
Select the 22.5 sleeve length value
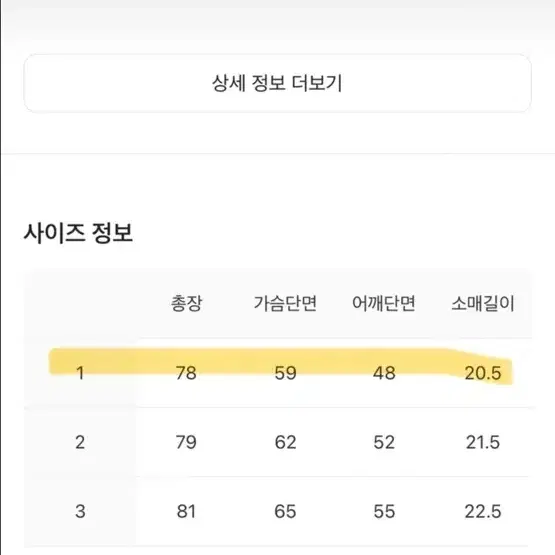(x=483, y=511)
